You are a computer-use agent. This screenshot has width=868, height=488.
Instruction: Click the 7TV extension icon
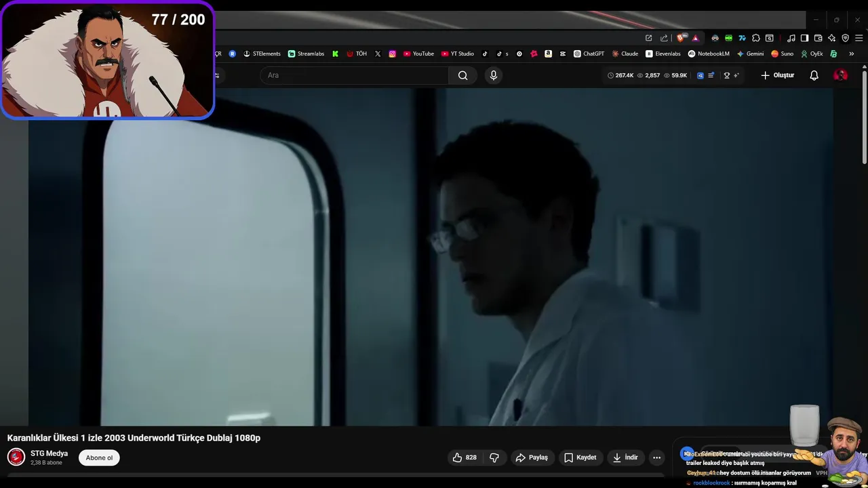742,38
